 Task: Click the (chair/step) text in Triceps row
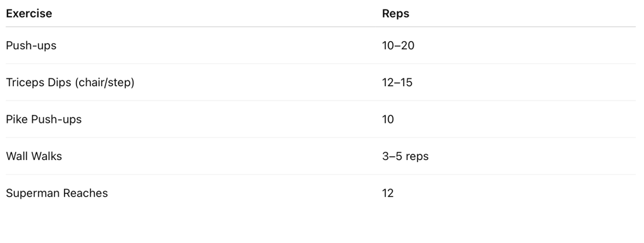tap(104, 83)
